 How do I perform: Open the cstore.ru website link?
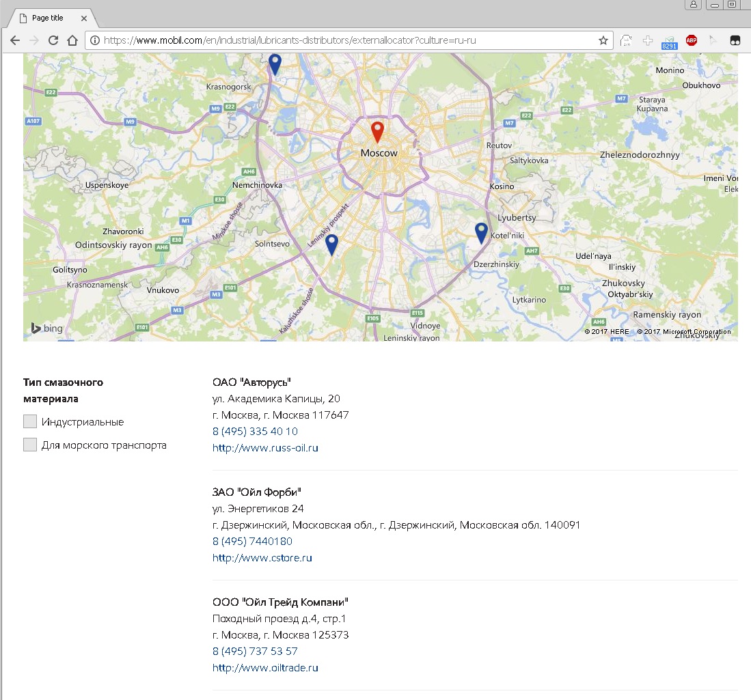click(262, 558)
